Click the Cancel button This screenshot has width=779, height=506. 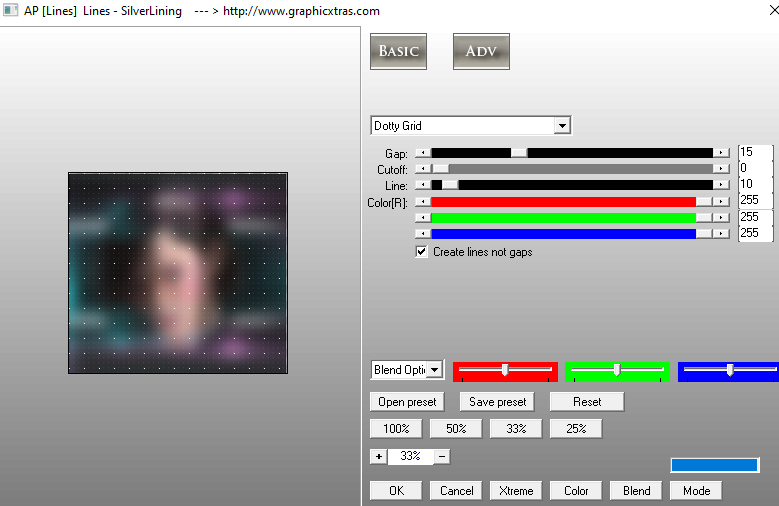coord(456,491)
